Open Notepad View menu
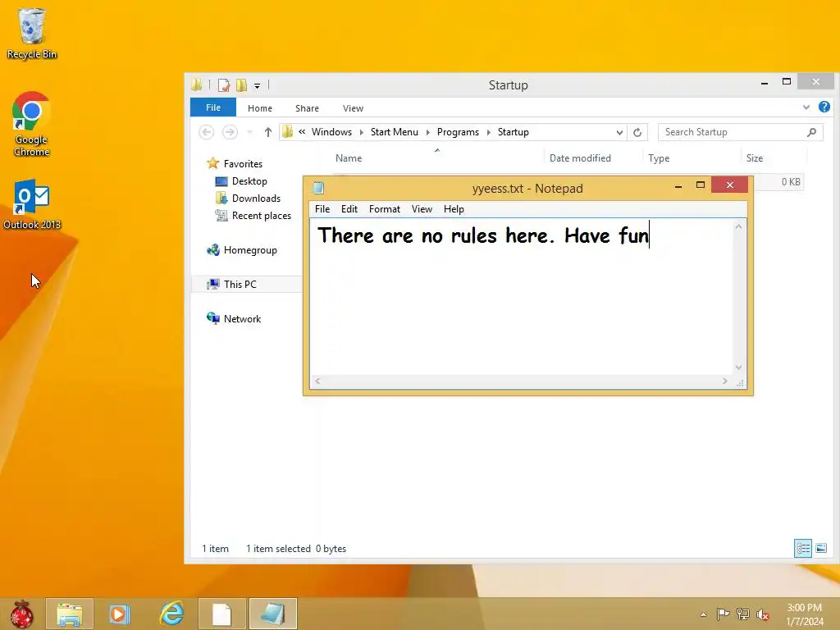Screen dimensions: 840x630 click(x=422, y=209)
